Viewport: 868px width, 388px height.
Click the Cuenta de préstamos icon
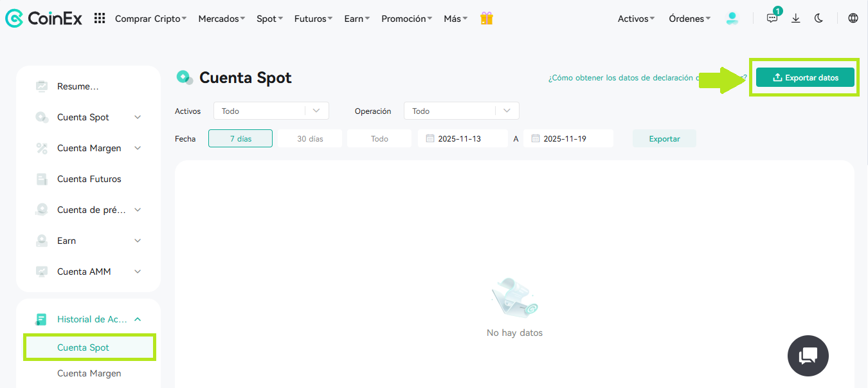click(42, 210)
